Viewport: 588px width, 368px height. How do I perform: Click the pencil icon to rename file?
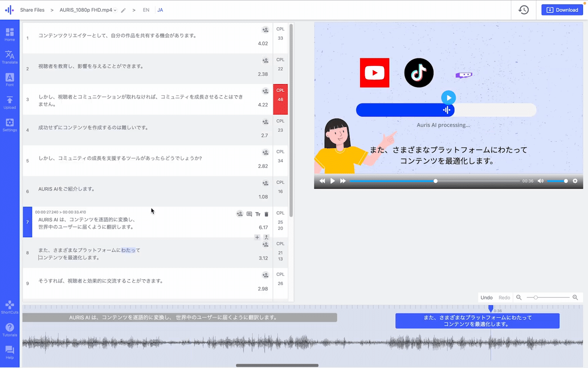tap(123, 10)
